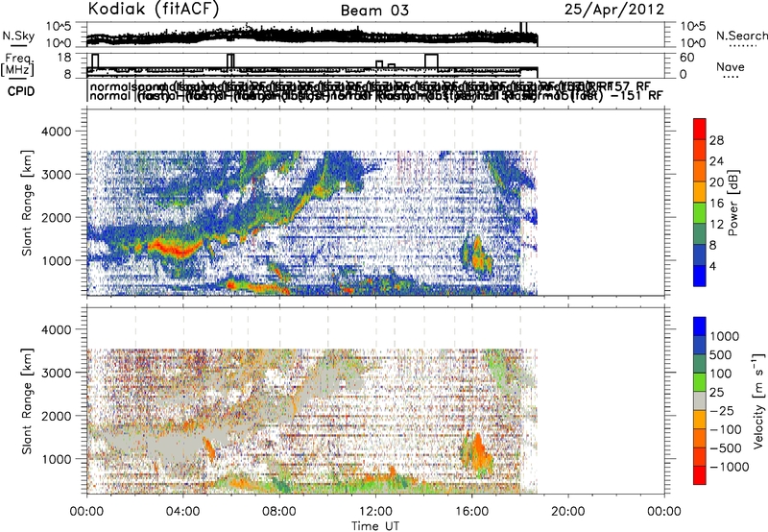
Task: Click the Power [dB] color bar title
Action: pyautogui.click(x=732, y=203)
